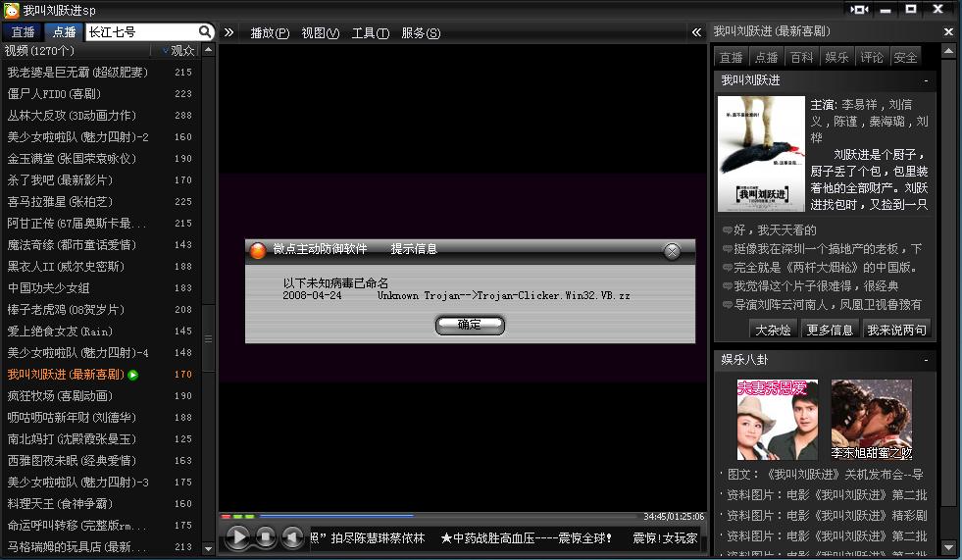Click the 更多信息 button
The width and height of the screenshot is (962, 560).
(x=830, y=330)
